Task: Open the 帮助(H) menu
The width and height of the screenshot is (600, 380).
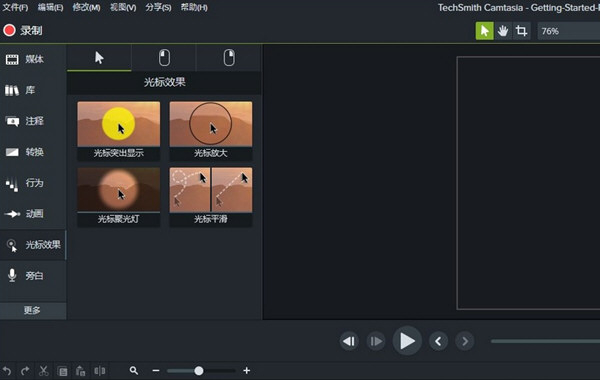Action: 194,7
